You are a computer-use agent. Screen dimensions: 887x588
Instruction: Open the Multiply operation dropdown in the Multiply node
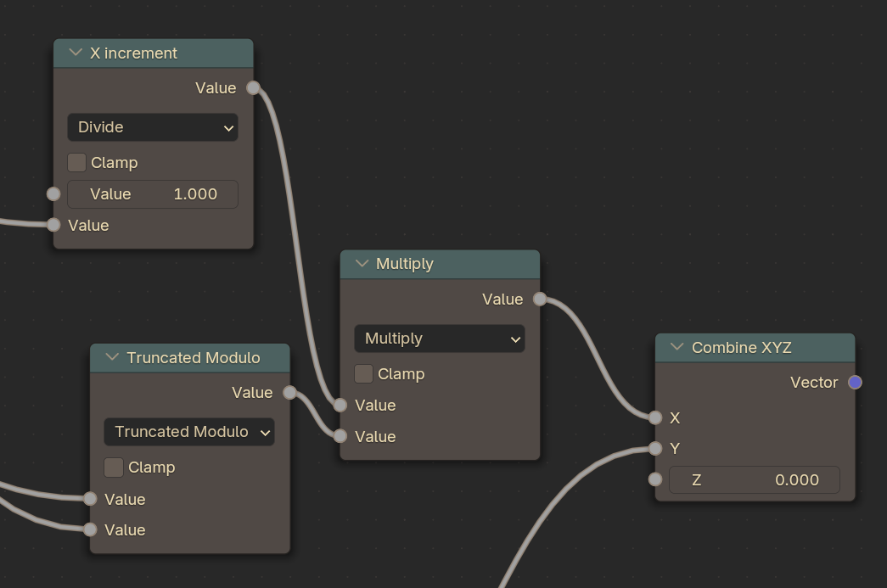[440, 339]
